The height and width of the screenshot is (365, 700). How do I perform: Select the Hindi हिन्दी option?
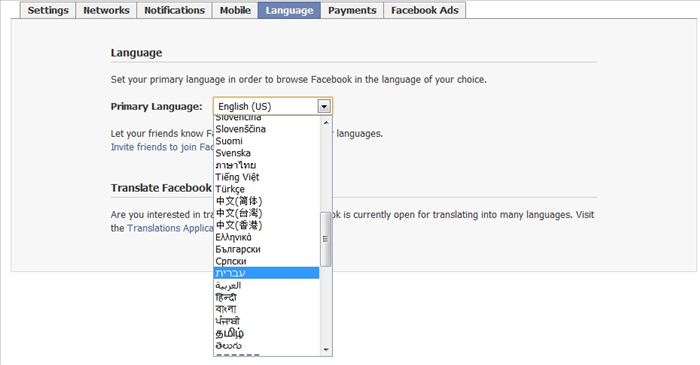(x=267, y=297)
